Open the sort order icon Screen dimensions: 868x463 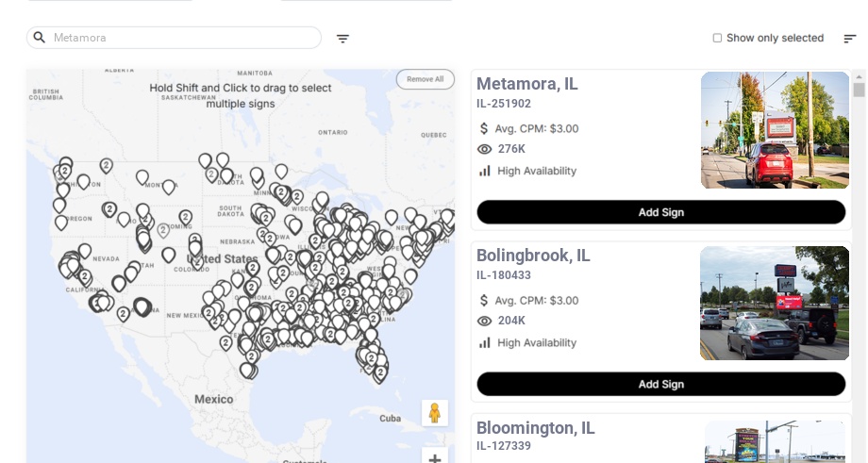click(849, 39)
